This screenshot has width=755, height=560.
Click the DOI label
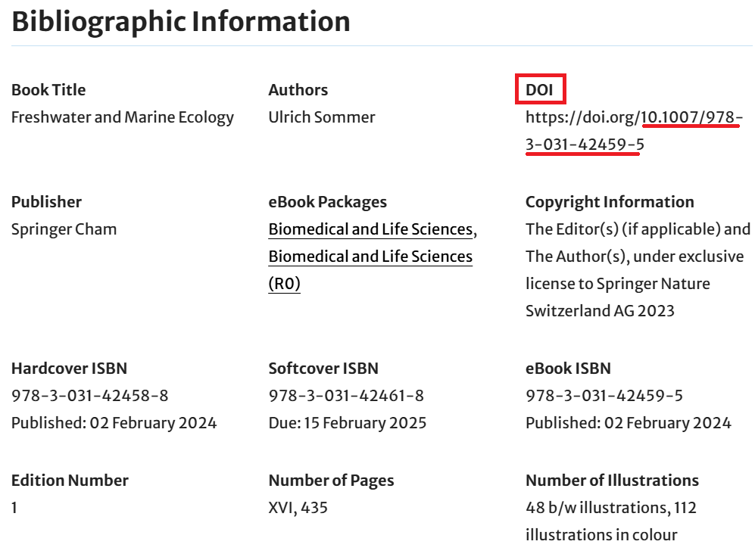539,90
